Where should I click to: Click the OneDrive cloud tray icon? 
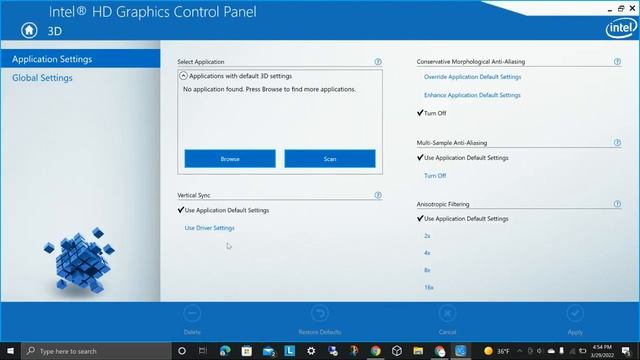coord(551,351)
